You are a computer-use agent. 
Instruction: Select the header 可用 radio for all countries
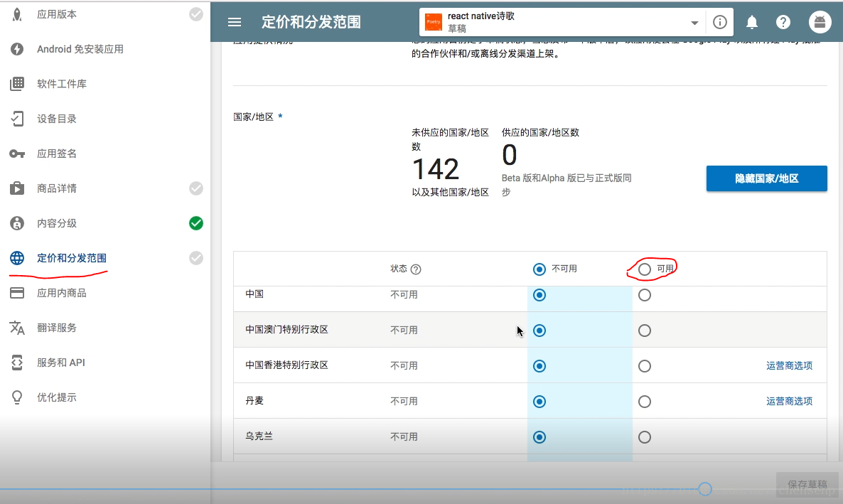pos(645,269)
